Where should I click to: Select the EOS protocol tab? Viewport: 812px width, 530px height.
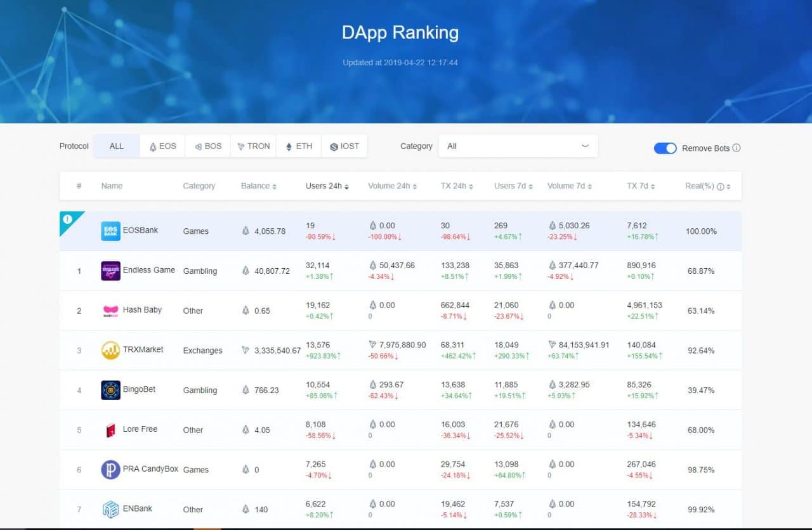click(162, 146)
